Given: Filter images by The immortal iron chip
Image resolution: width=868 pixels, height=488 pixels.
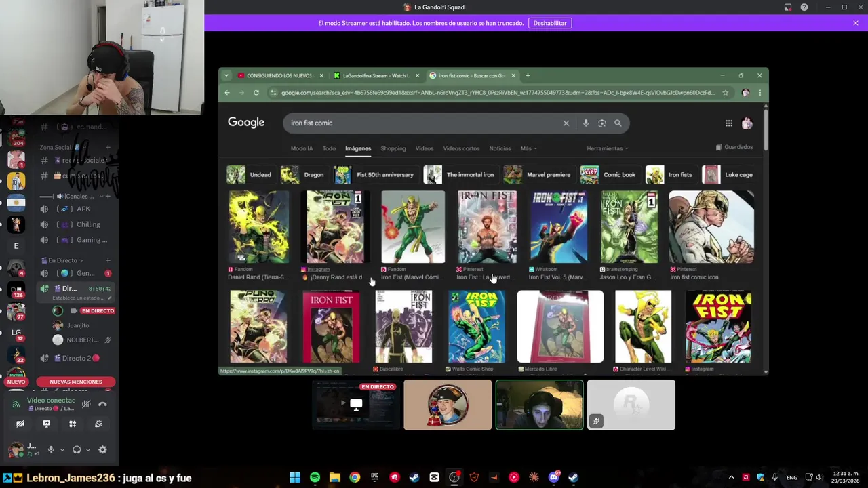Looking at the screenshot, I should point(460,175).
